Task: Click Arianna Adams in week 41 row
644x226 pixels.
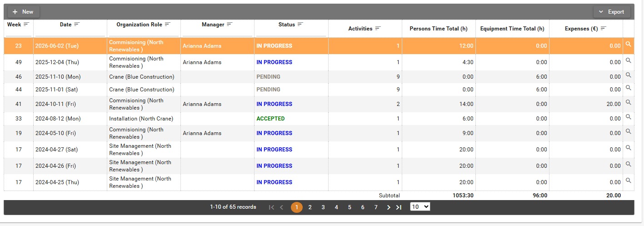Action: [x=202, y=104]
